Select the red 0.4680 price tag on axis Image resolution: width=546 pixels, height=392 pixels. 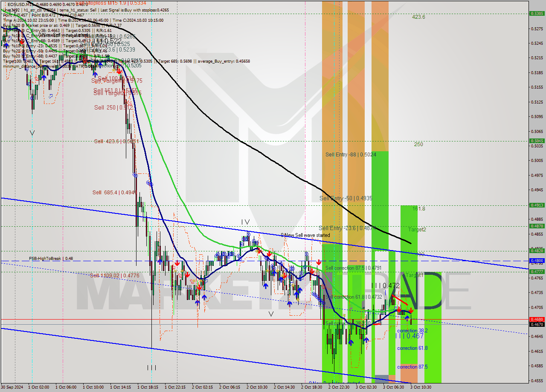536,319
